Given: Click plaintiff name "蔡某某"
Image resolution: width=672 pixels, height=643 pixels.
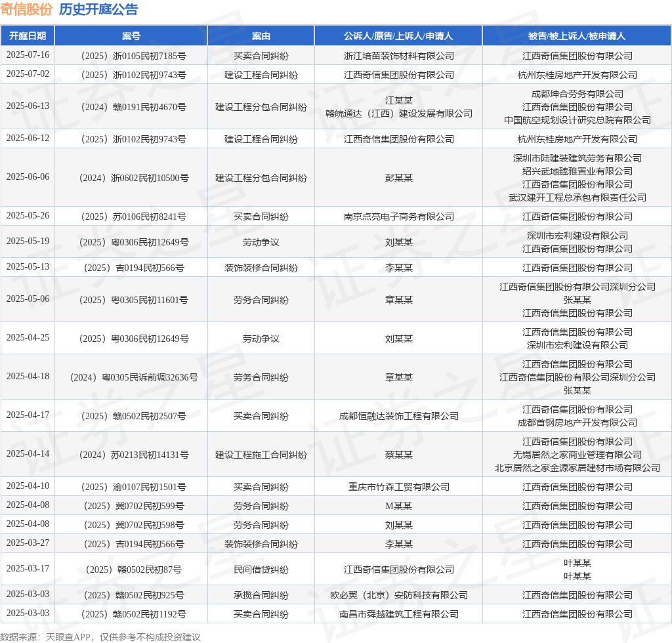Looking at the screenshot, I should 398,455.
